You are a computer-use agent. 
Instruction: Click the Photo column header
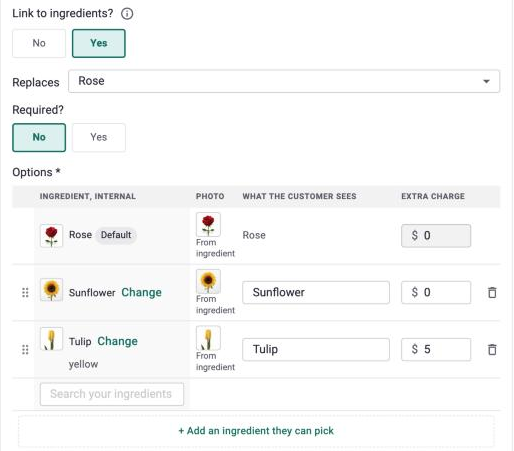point(210,196)
